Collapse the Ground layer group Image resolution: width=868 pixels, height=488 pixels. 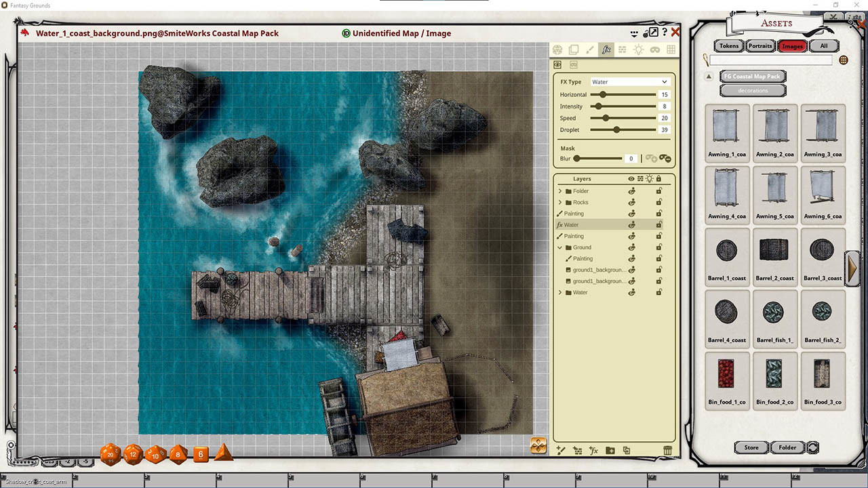(561, 247)
